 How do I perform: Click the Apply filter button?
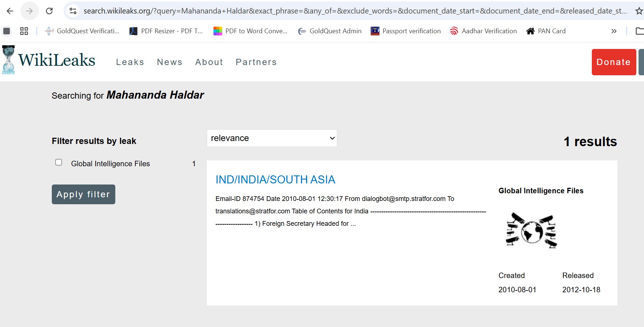point(84,194)
